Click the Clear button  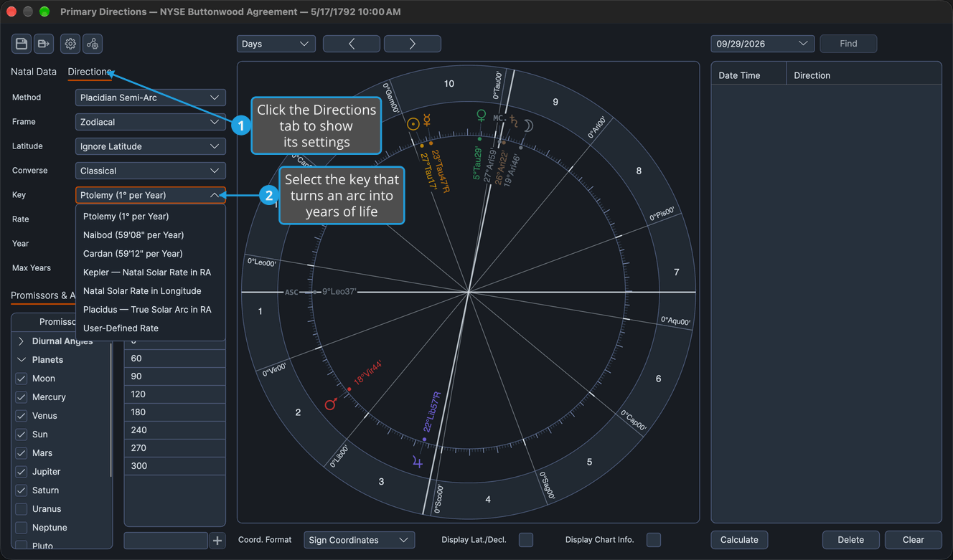[x=914, y=540]
